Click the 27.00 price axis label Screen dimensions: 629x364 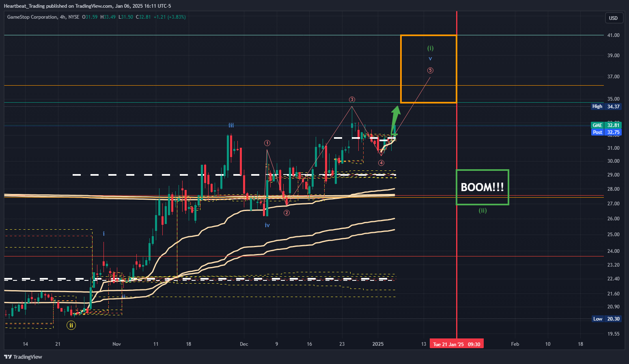coord(613,204)
